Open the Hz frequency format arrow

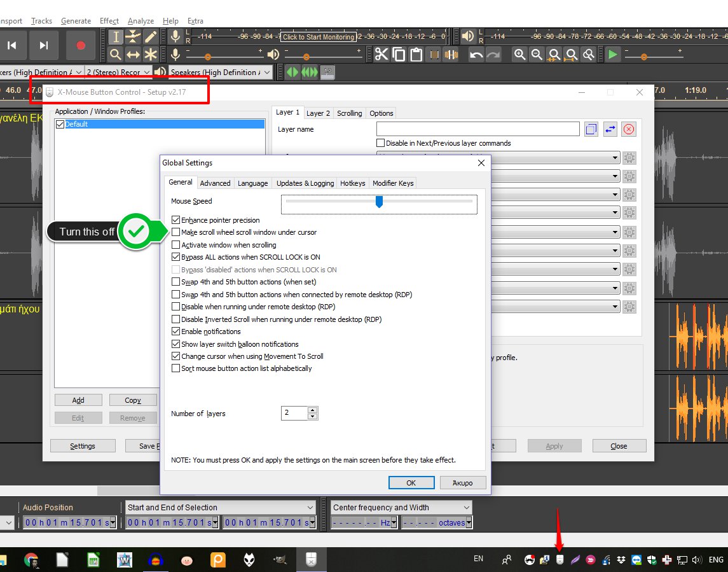[394, 523]
